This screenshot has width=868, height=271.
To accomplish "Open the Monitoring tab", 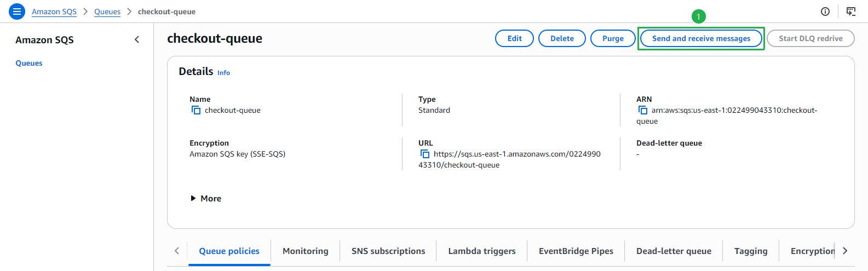I will 306,251.
